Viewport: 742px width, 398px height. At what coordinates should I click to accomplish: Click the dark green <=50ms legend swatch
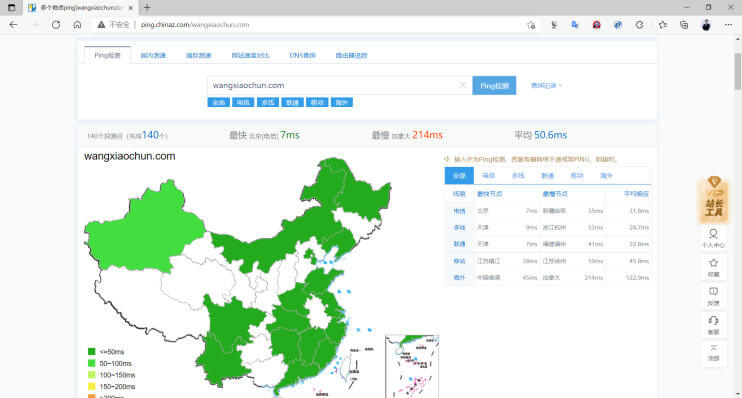(92, 352)
